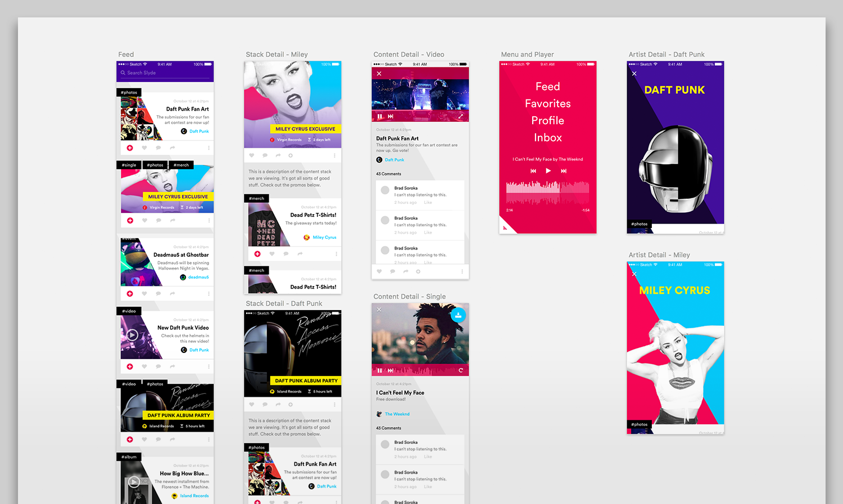
Task: Pause the I Can't Feel My Face single
Action: (x=379, y=370)
